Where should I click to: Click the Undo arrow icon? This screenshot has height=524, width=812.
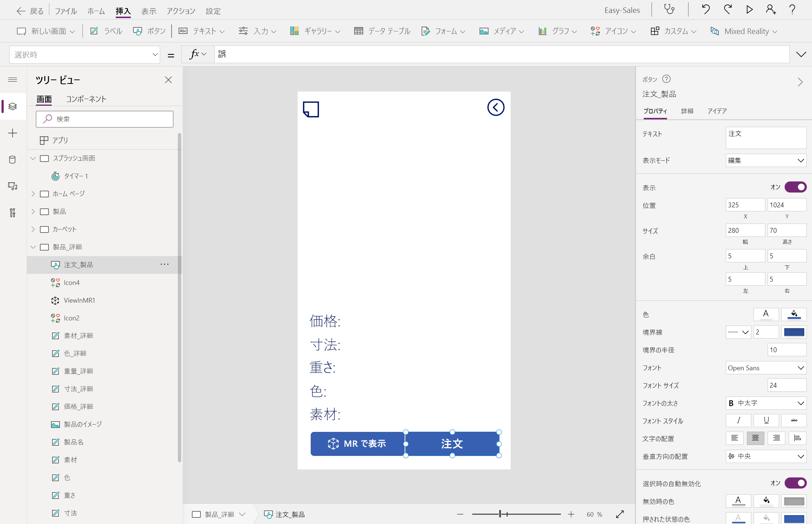pos(706,10)
